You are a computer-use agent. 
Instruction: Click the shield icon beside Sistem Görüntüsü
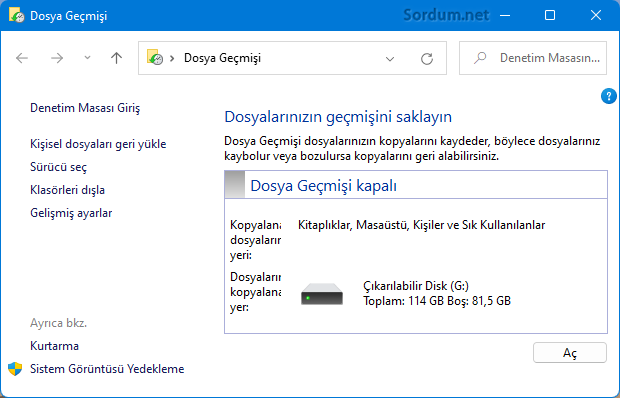(15, 369)
